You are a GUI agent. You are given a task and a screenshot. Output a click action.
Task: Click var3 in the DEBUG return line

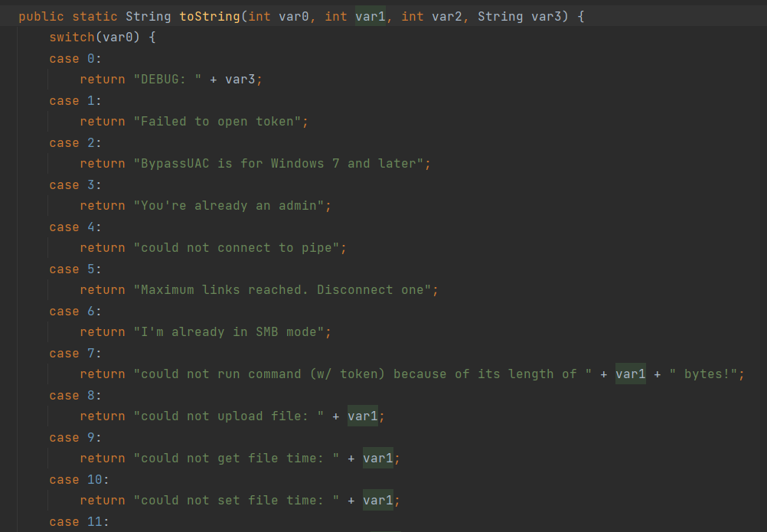[x=240, y=79]
